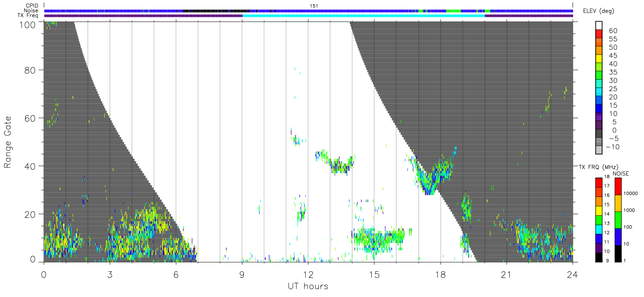
Task: Click the '12' tick label on the UT hours axis
Action: [308, 274]
